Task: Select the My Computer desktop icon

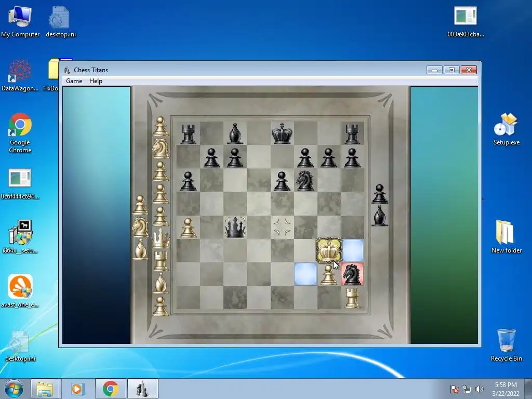Action: point(20,22)
